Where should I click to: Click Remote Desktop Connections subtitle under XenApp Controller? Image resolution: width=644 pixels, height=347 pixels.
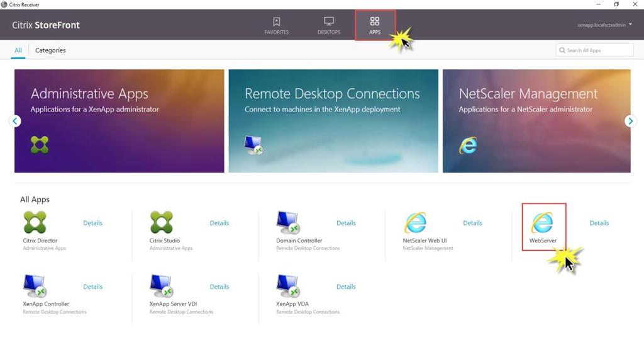55,312
